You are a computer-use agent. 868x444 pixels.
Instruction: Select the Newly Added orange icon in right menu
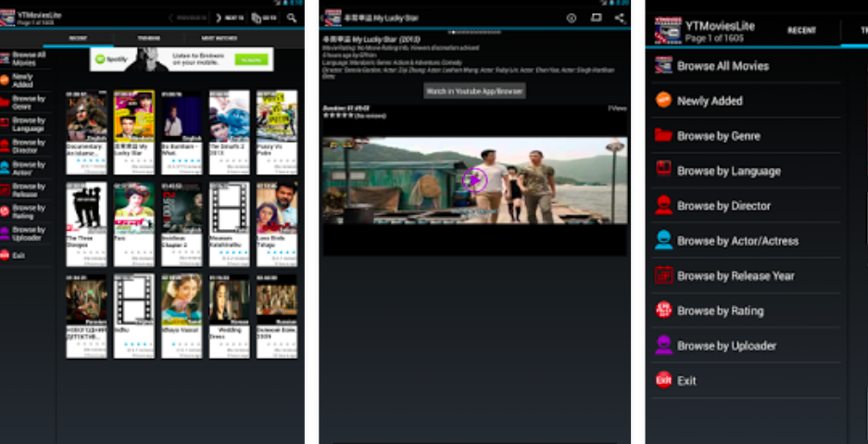663,100
